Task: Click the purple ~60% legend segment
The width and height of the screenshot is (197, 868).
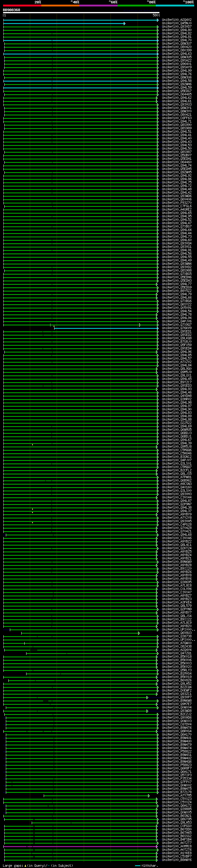Action: point(98,6)
